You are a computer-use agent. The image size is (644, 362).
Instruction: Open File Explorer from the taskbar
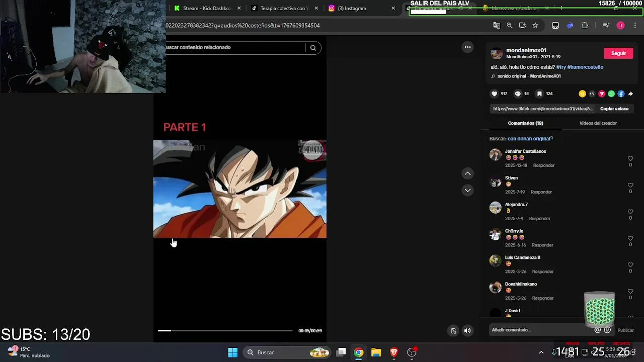[376, 352]
